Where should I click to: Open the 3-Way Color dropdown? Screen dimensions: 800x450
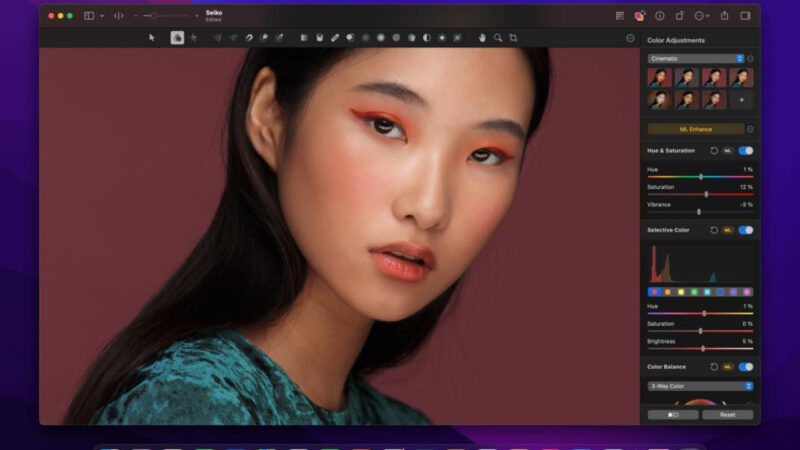click(700, 386)
